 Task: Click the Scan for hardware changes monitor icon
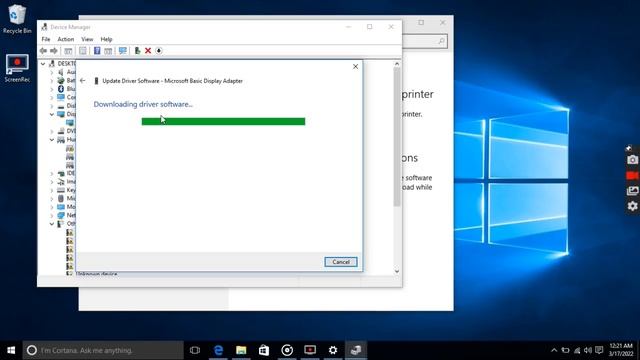pyautogui.click(x=122, y=51)
